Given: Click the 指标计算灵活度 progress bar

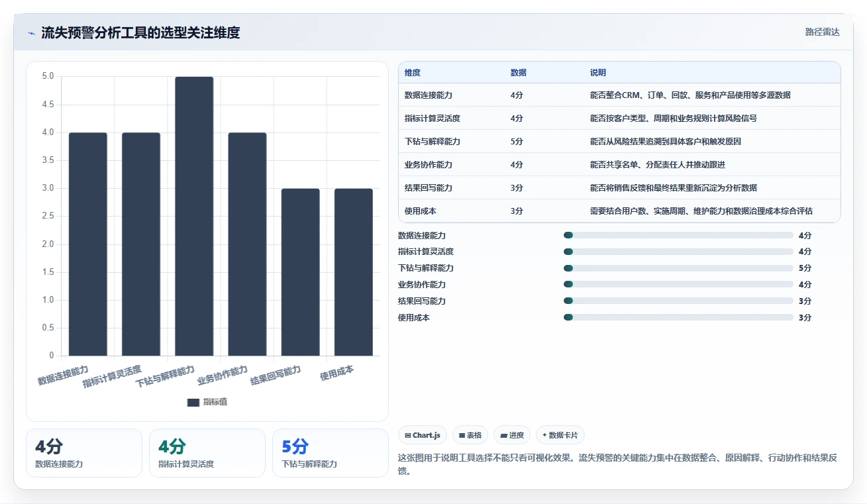Looking at the screenshot, I should click(x=678, y=252).
